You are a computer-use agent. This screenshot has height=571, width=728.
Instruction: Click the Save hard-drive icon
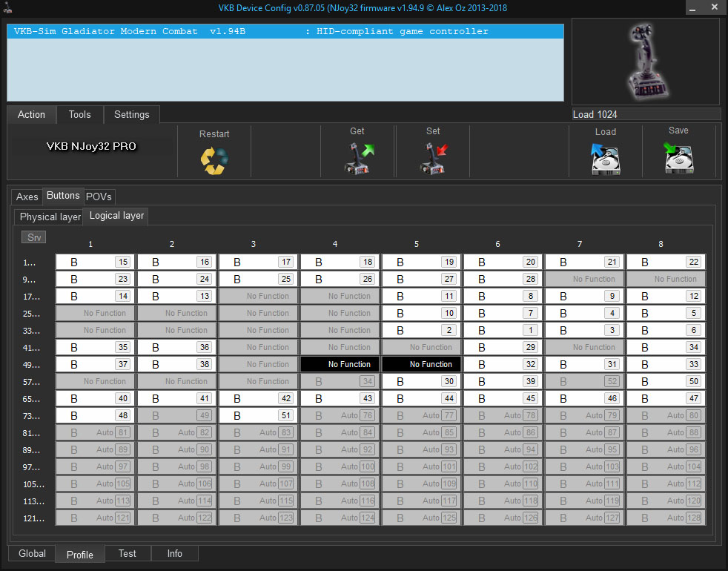678,157
